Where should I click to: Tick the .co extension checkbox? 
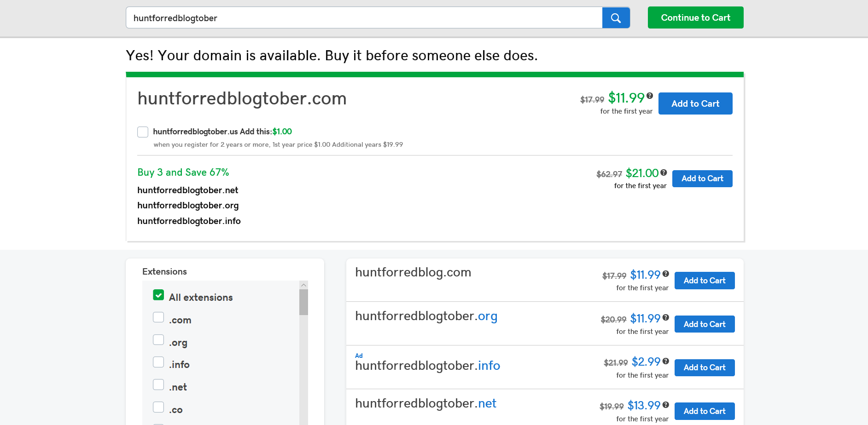[158, 407]
